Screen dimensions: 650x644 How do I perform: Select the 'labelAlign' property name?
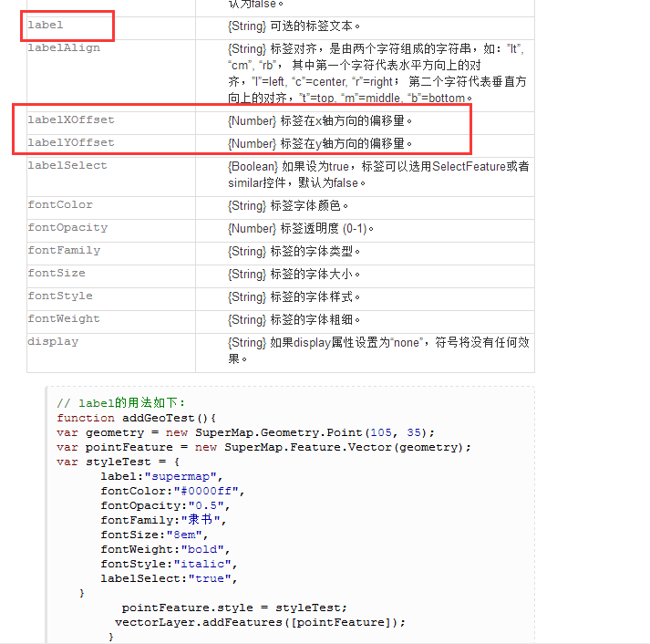[x=64, y=48]
